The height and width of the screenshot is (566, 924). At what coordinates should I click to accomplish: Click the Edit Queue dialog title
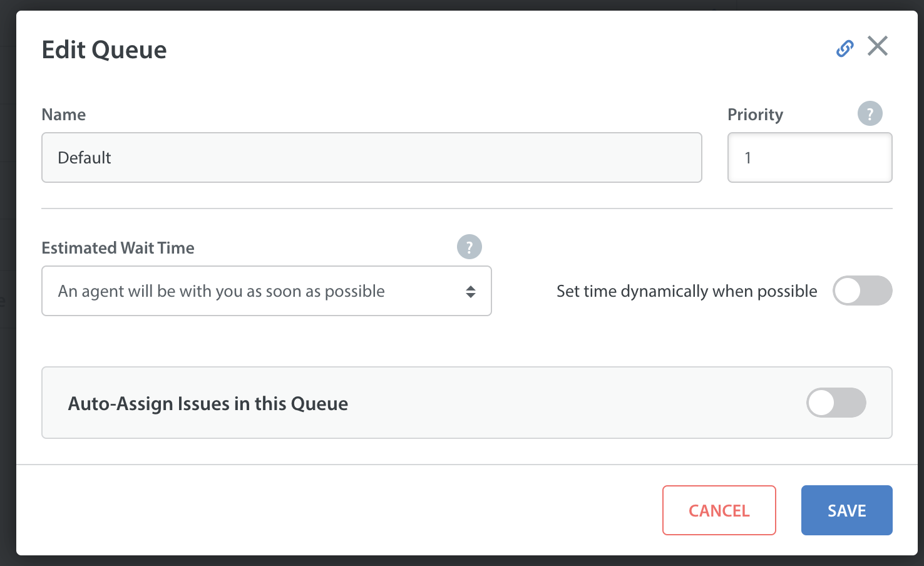104,50
